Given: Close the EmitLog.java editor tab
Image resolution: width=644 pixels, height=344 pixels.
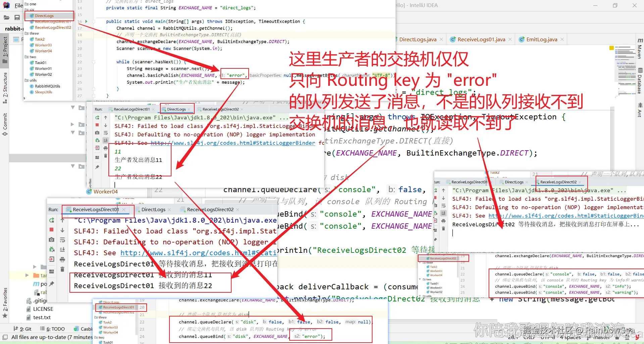Looking at the screenshot, I should coord(562,40).
